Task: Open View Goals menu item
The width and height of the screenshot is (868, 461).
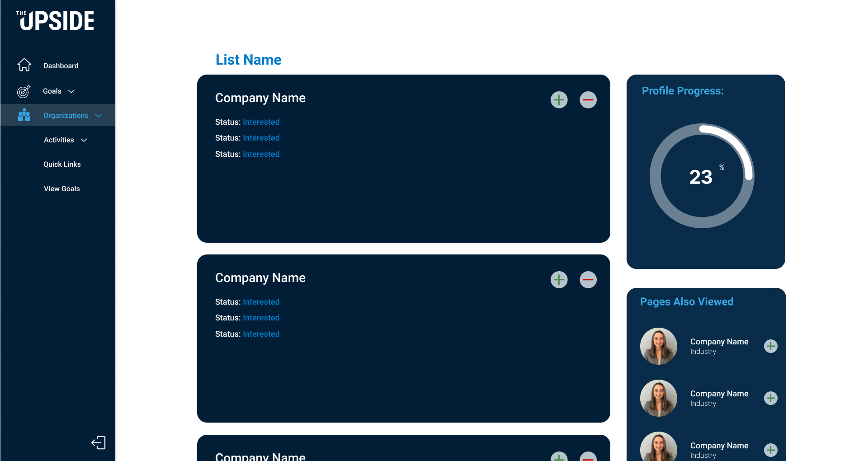Action: coord(62,189)
